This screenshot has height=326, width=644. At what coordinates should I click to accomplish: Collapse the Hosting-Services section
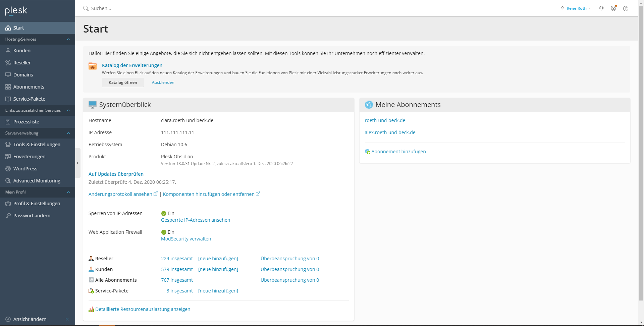tap(68, 39)
